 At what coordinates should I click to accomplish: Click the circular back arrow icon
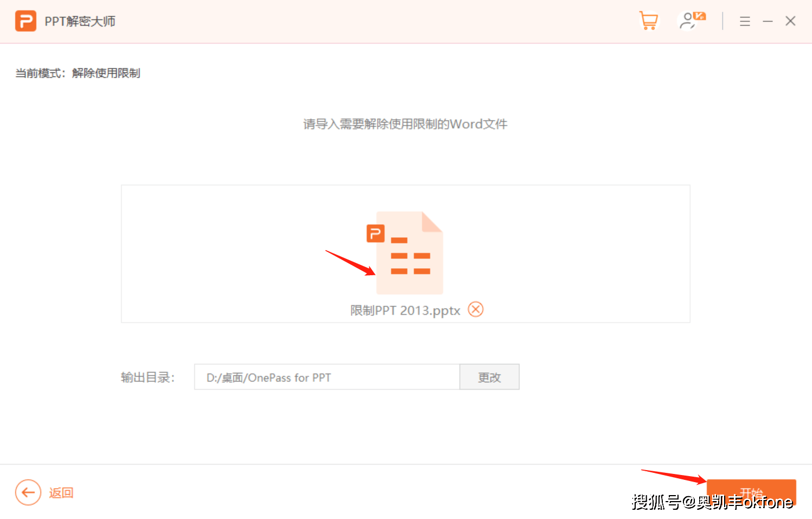point(28,492)
